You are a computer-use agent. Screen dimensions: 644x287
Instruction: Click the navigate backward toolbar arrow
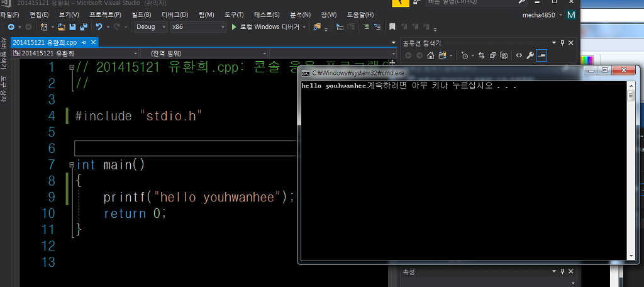[x=11, y=26]
